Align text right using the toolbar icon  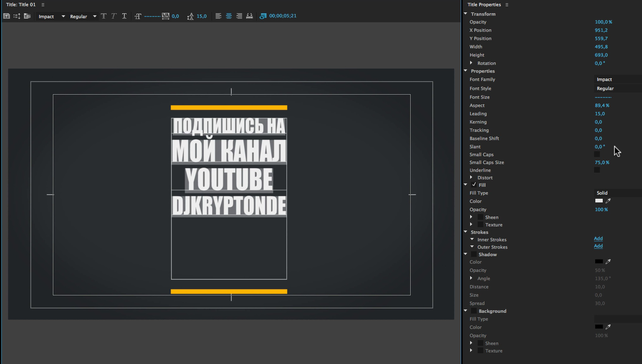239,16
